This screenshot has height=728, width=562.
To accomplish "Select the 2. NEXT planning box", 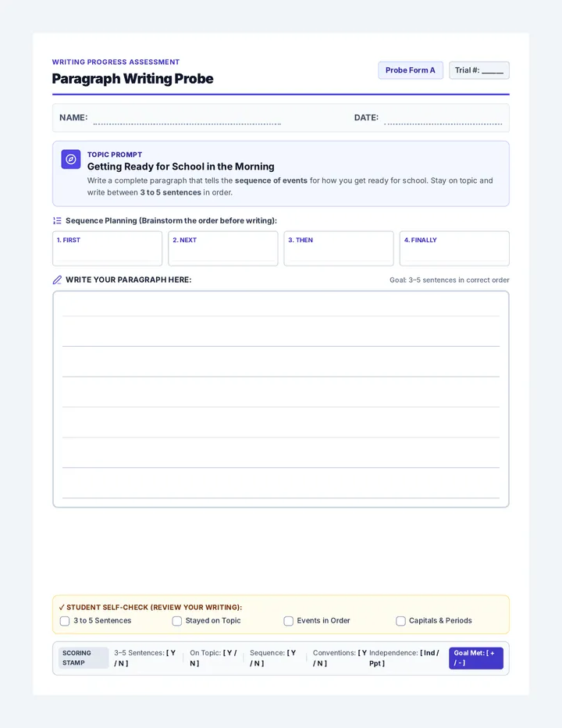I will 222,248.
